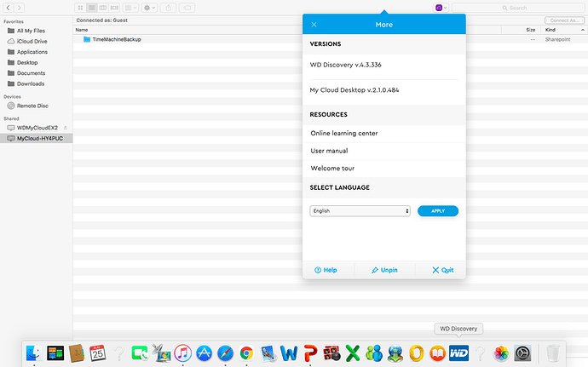Open System Preferences from the Dock
The image size is (588, 367).
[x=522, y=353]
